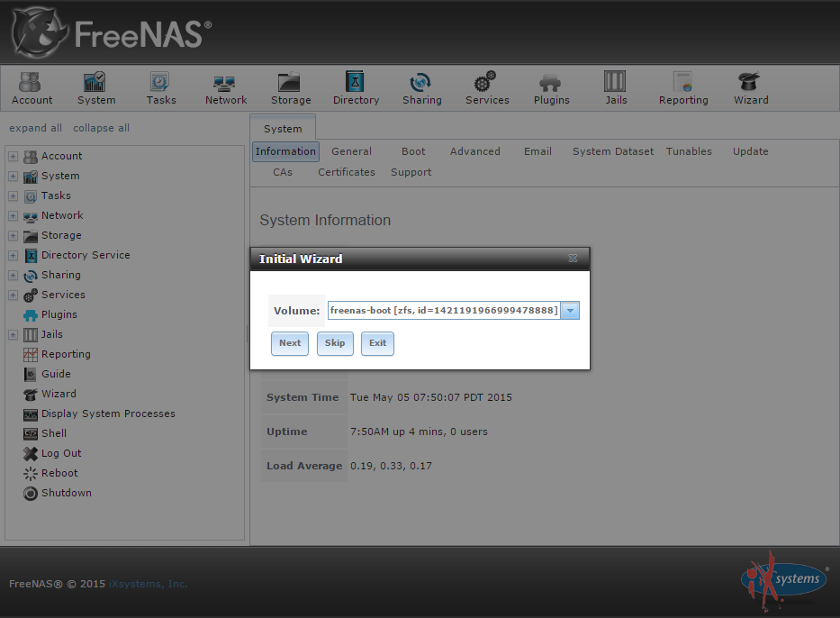This screenshot has height=618, width=840.
Task: Click the Jails icon in sidebar tree
Action: (31, 335)
